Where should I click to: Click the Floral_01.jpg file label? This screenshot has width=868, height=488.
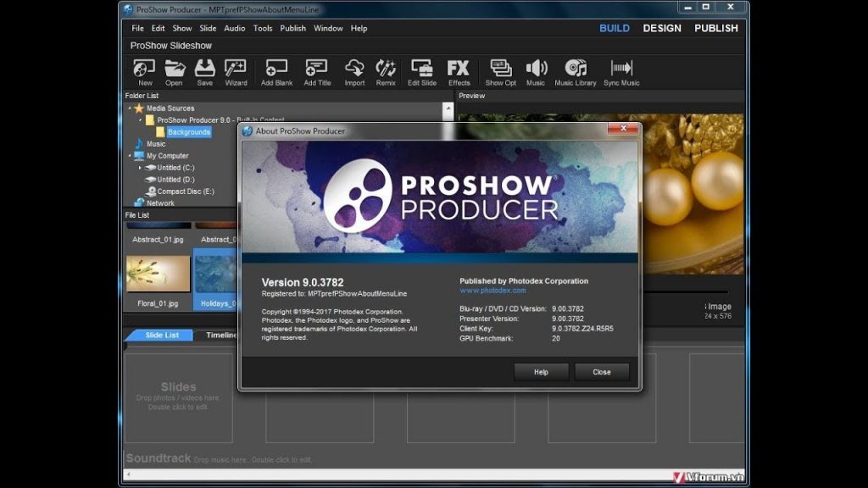(158, 303)
